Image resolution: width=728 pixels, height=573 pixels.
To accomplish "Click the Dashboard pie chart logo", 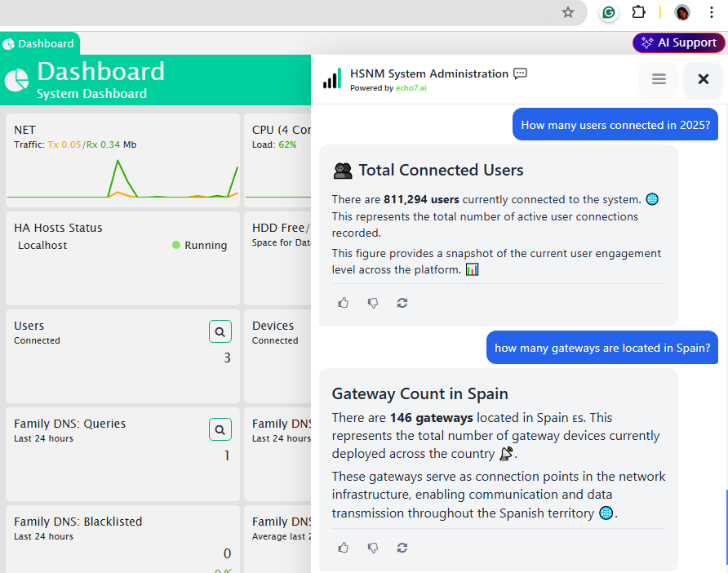I will click(17, 80).
